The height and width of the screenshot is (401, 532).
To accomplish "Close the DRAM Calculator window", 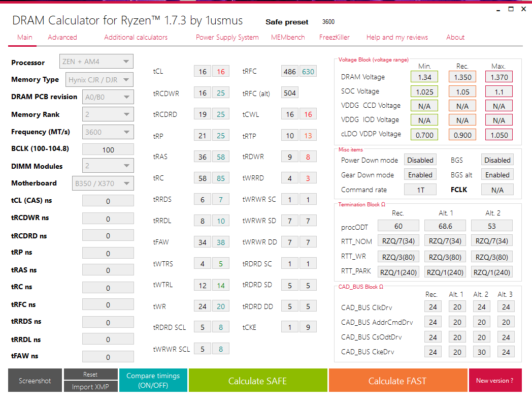I will [523, 9].
